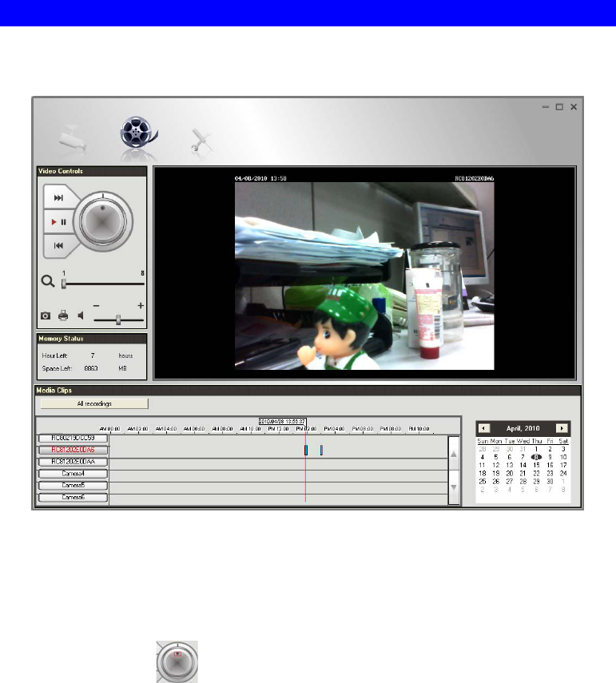Select April 7 in the calendar

point(523,457)
